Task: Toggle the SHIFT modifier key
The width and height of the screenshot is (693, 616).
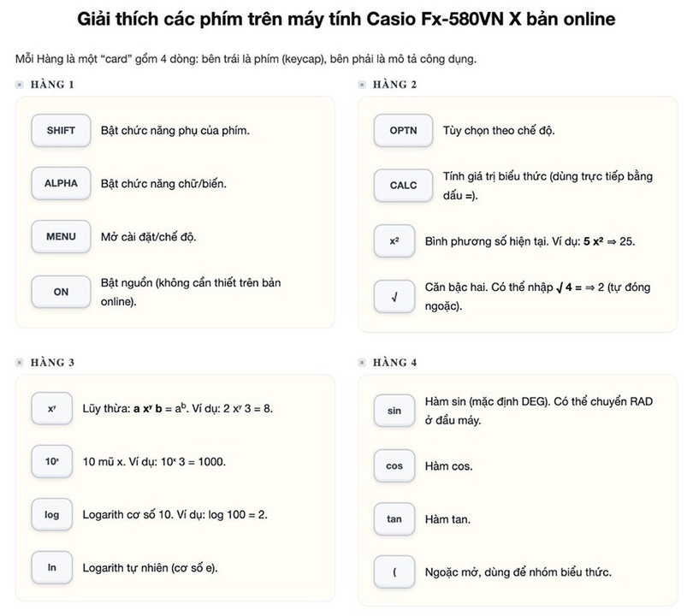Action: pyautogui.click(x=60, y=130)
